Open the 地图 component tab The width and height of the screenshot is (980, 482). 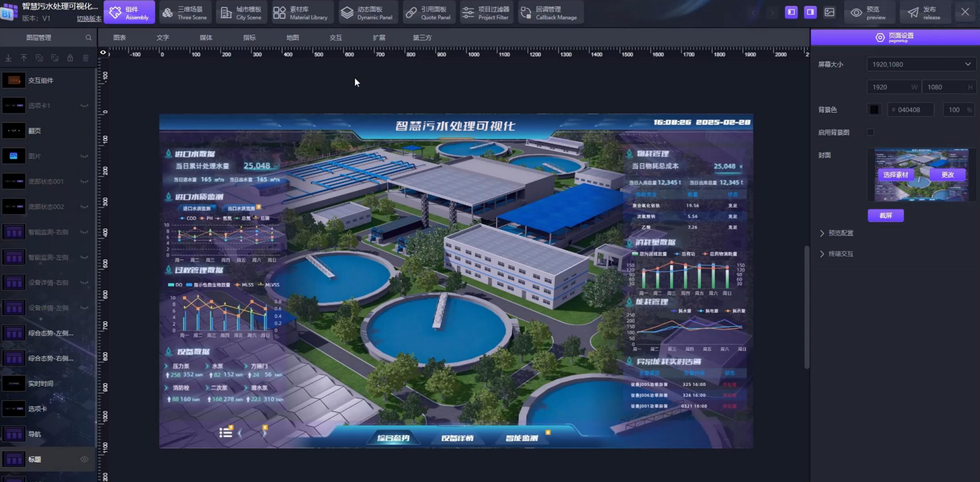coord(292,38)
